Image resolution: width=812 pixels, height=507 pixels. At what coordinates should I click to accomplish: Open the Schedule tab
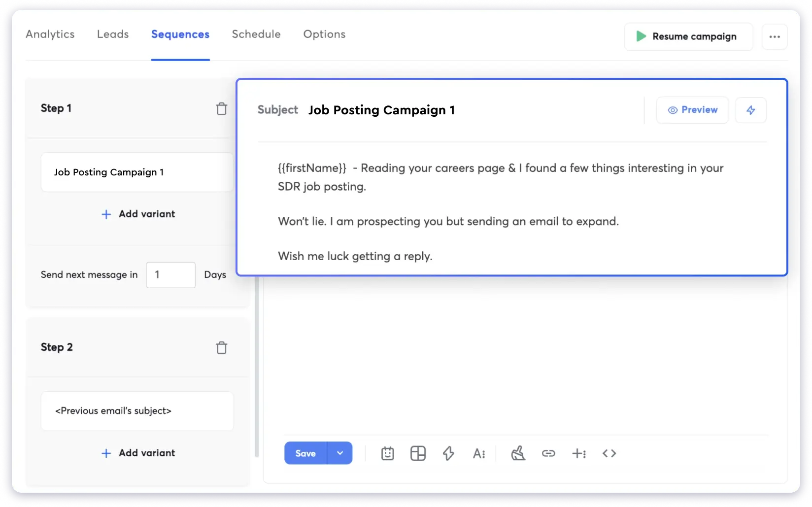pos(256,34)
